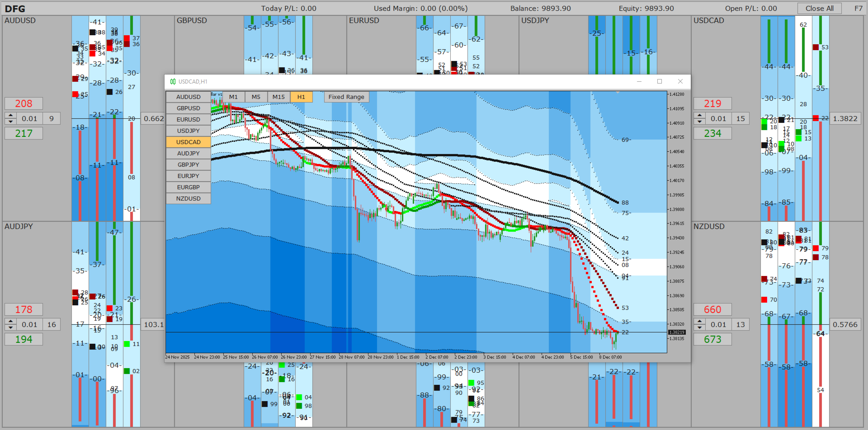Click the spread value 15 in USDCAD panel
Screen dimensions: 868x430
click(741, 118)
